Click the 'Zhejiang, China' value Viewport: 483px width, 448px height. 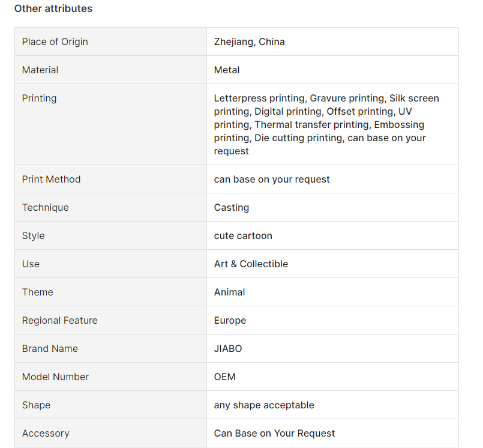tap(249, 41)
